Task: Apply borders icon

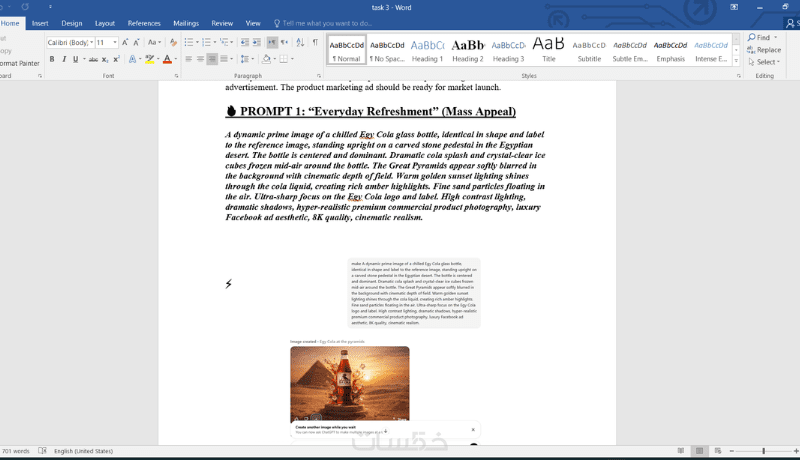Action: (x=284, y=59)
